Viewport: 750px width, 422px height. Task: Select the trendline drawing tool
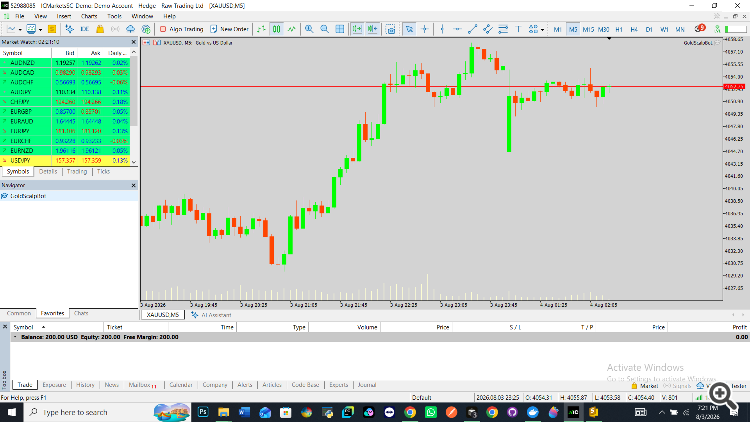(x=473, y=29)
